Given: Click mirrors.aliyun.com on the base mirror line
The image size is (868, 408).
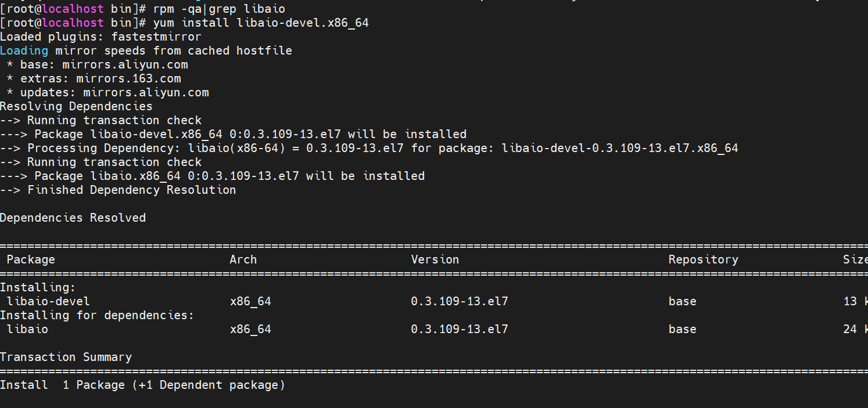Looking at the screenshot, I should tap(125, 64).
